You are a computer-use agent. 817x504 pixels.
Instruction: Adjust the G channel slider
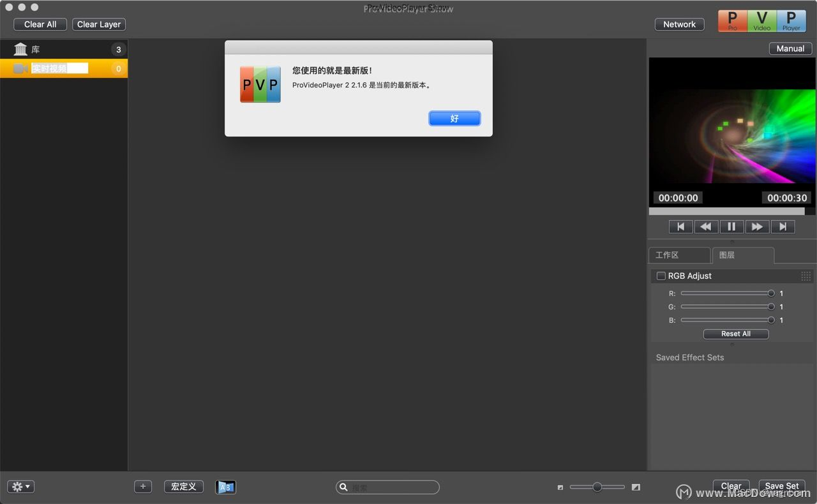pos(728,307)
